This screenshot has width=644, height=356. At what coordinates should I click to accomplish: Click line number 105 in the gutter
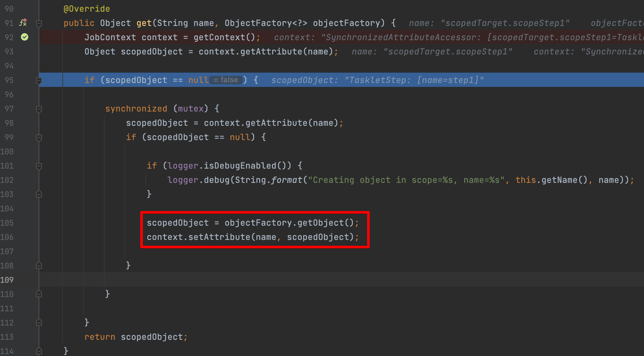tap(7, 223)
